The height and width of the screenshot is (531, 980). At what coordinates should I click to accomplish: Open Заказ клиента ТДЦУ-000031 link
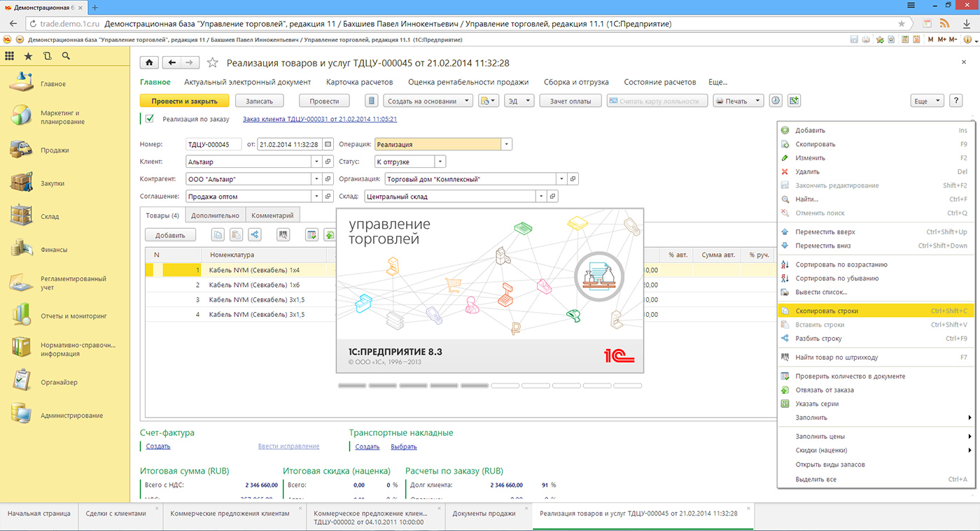320,119
